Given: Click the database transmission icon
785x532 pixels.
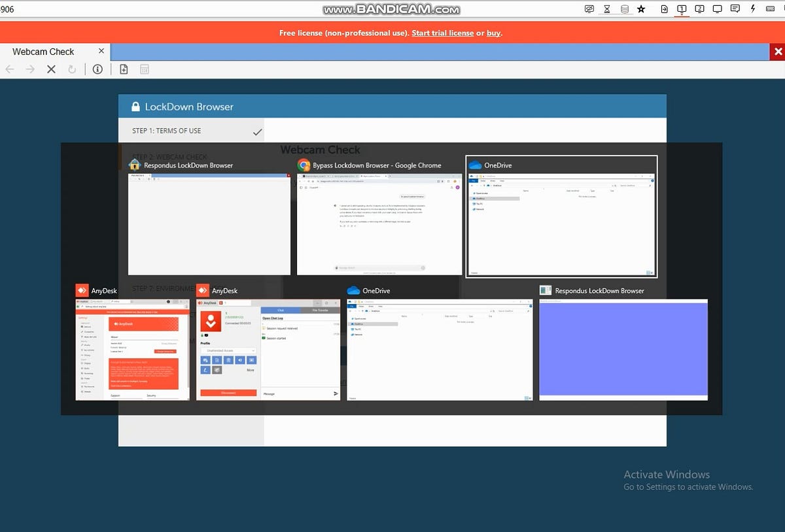Looking at the screenshot, I should pos(623,9).
